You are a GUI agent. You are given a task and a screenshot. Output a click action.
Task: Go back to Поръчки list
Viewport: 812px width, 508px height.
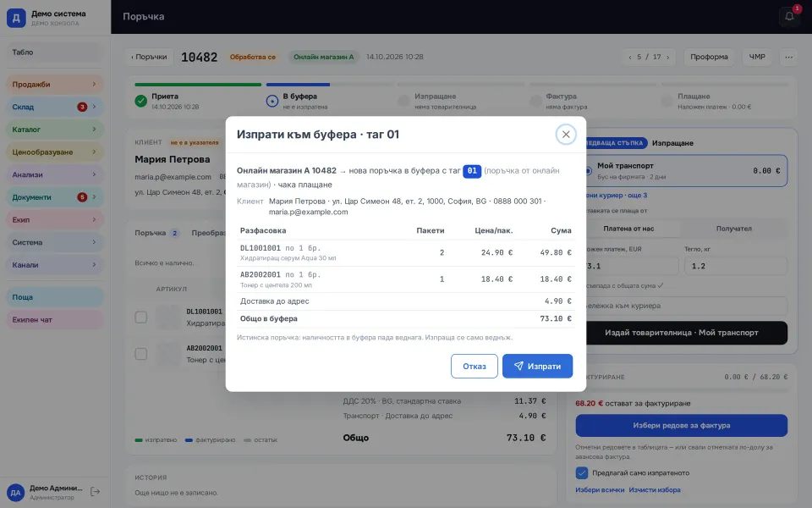[x=149, y=57]
